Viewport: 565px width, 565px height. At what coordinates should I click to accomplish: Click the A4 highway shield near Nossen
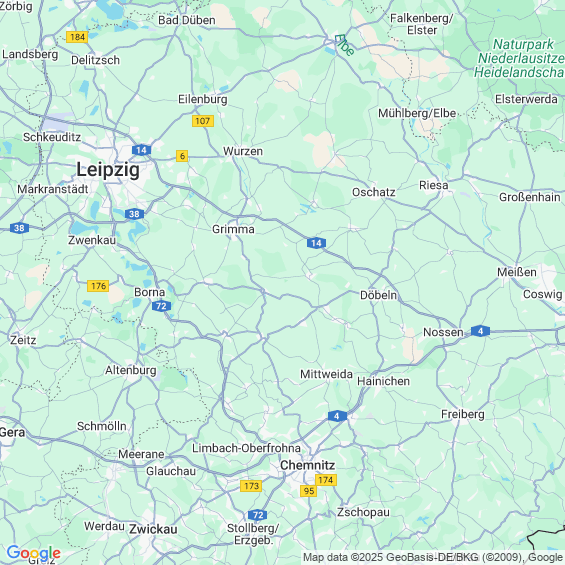(x=480, y=331)
